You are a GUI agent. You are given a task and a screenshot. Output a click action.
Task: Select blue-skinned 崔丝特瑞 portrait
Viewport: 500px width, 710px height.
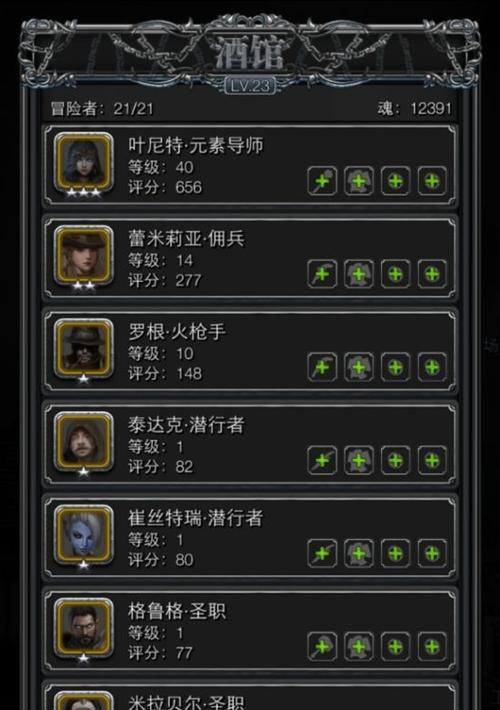[x=84, y=534]
